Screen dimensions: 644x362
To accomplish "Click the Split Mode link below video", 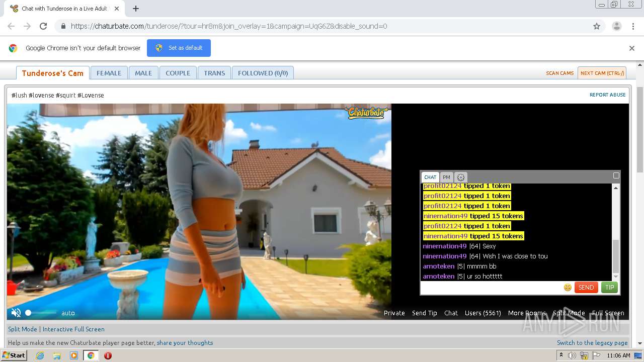I will [23, 329].
